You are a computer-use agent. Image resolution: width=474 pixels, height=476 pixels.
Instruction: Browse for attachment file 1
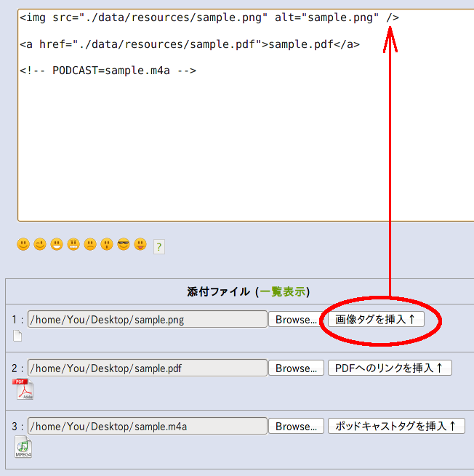(x=296, y=320)
